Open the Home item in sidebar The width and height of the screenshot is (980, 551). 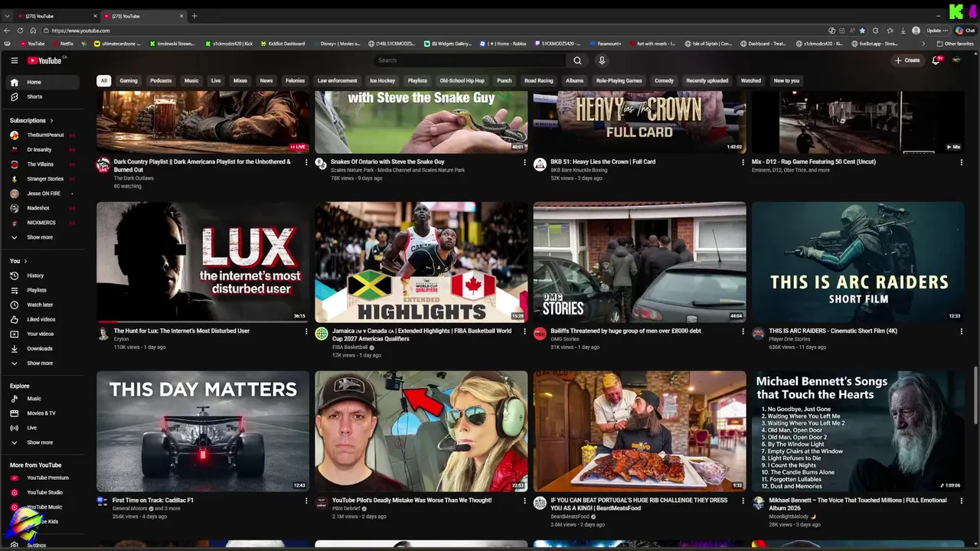(x=43, y=82)
